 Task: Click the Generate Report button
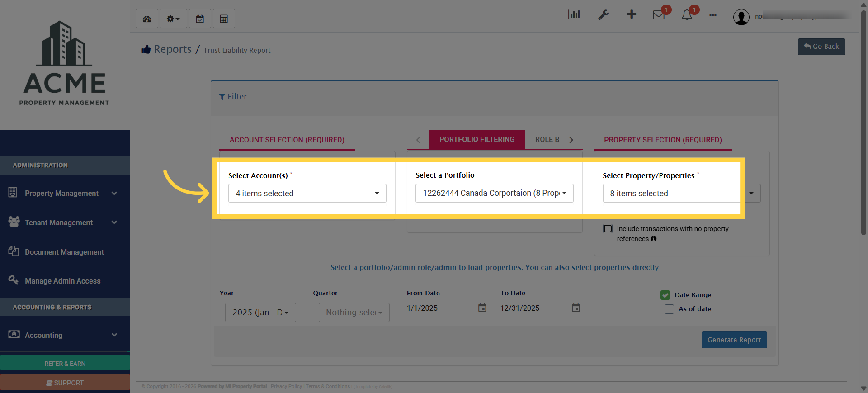(734, 340)
